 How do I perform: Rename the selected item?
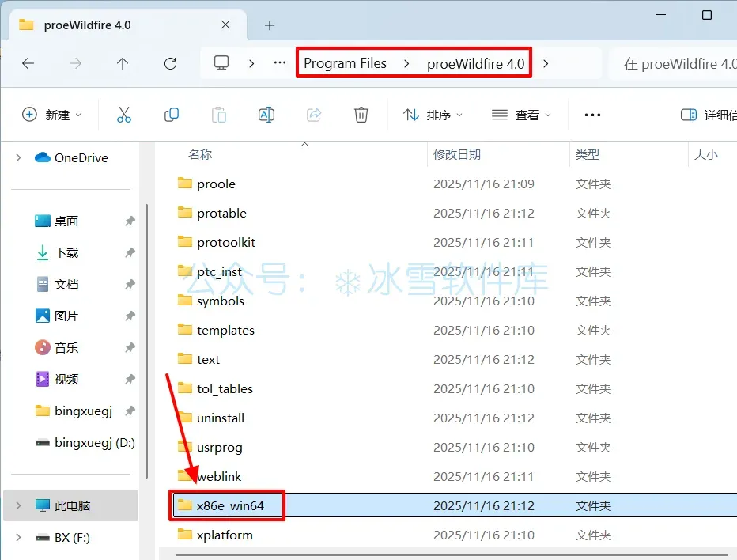pos(266,115)
